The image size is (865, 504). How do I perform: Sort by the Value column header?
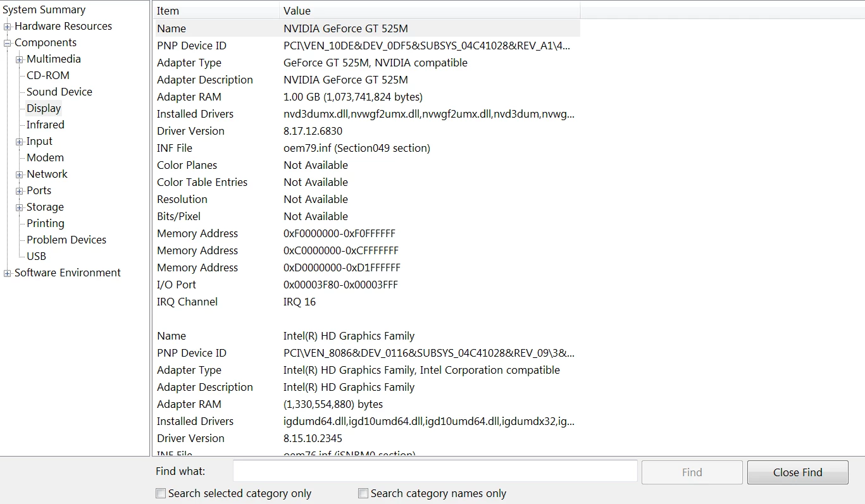tap(430, 11)
